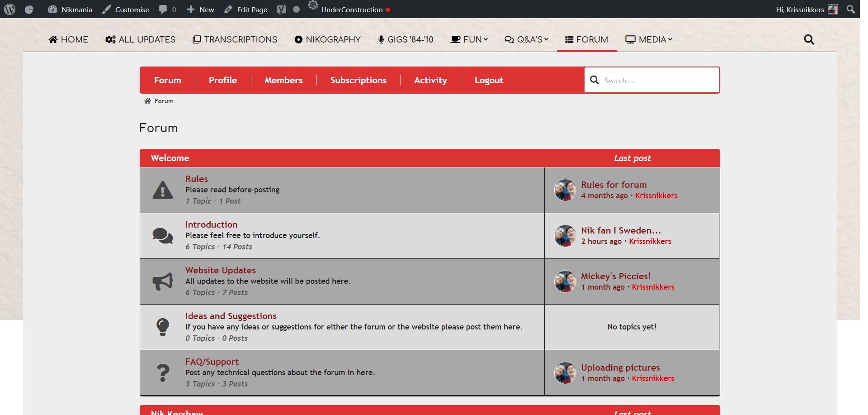Click the FAQ/Support question mark icon

163,373
